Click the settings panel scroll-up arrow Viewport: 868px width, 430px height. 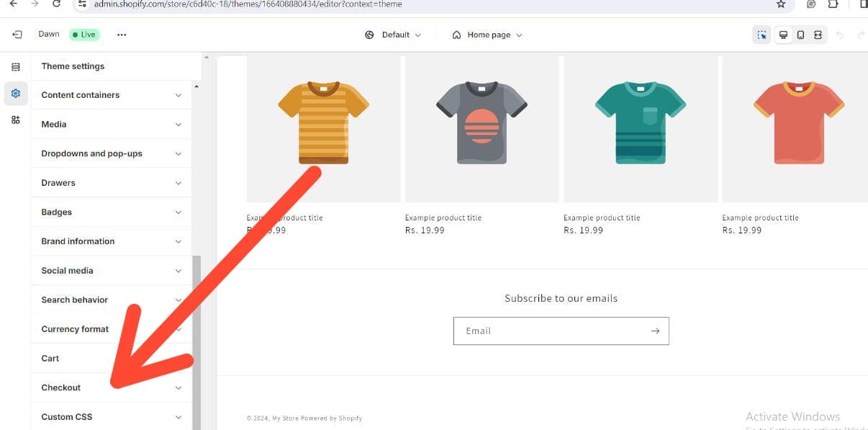point(196,86)
